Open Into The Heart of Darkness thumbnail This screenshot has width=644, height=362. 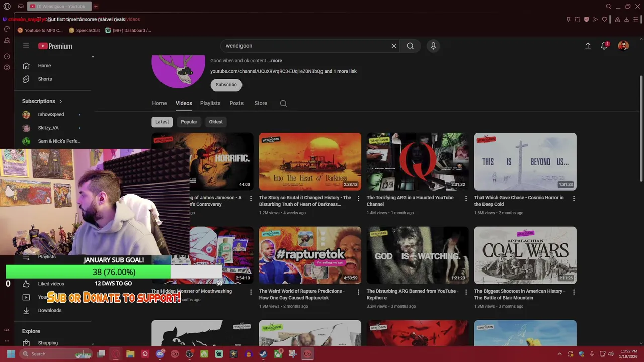pyautogui.click(x=310, y=161)
